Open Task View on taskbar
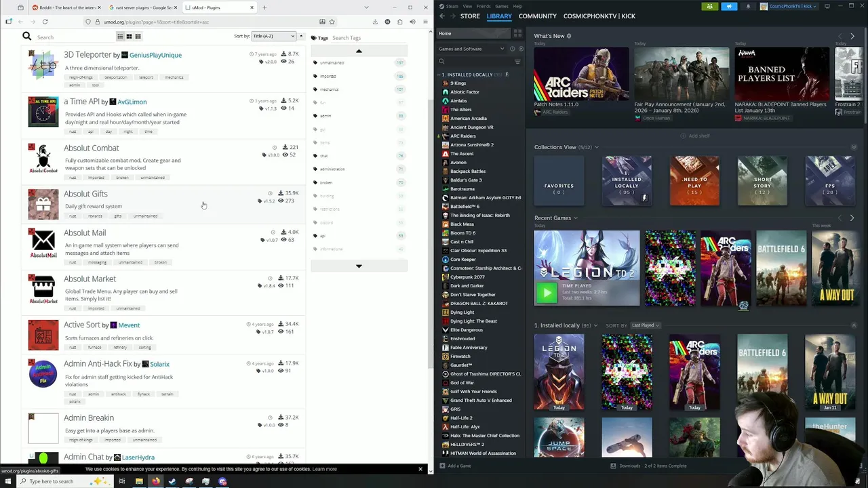This screenshot has width=868, height=488. pyautogui.click(x=121, y=481)
